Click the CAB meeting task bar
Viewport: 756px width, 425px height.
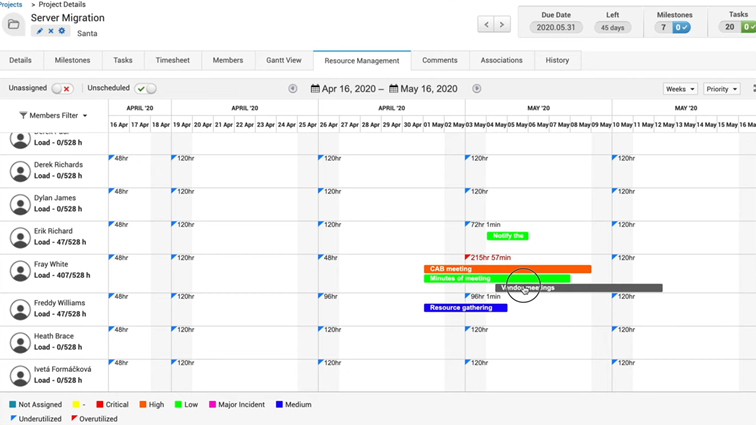507,269
